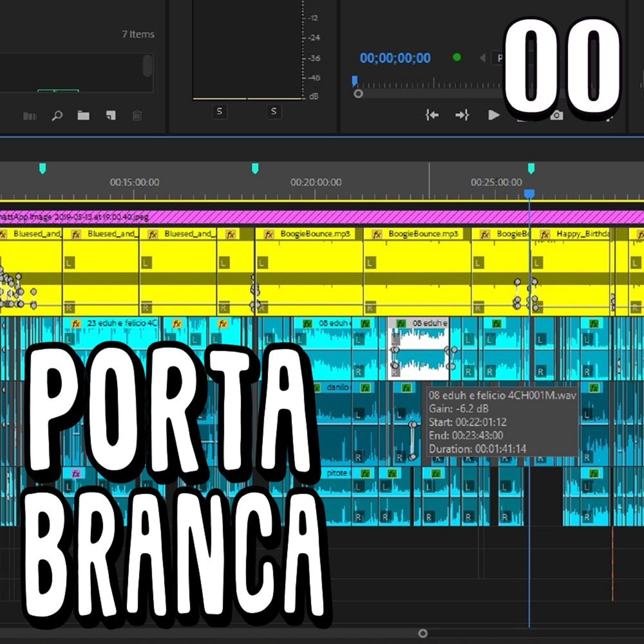Create a New Bin with folder icon
Viewport: 644px width, 644px height.
(83, 116)
